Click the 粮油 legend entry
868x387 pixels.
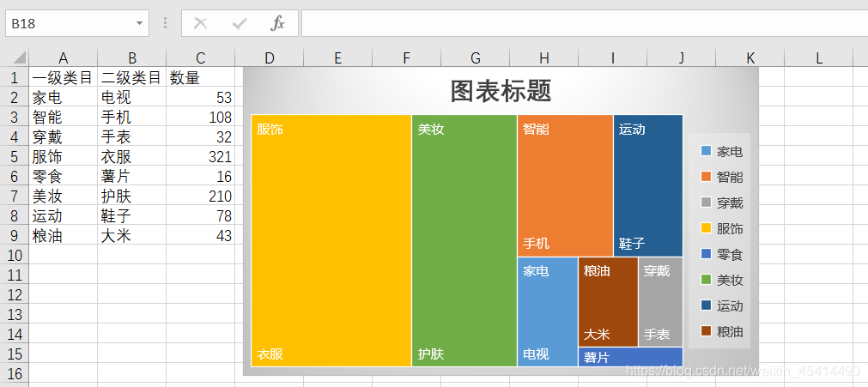[x=722, y=331]
